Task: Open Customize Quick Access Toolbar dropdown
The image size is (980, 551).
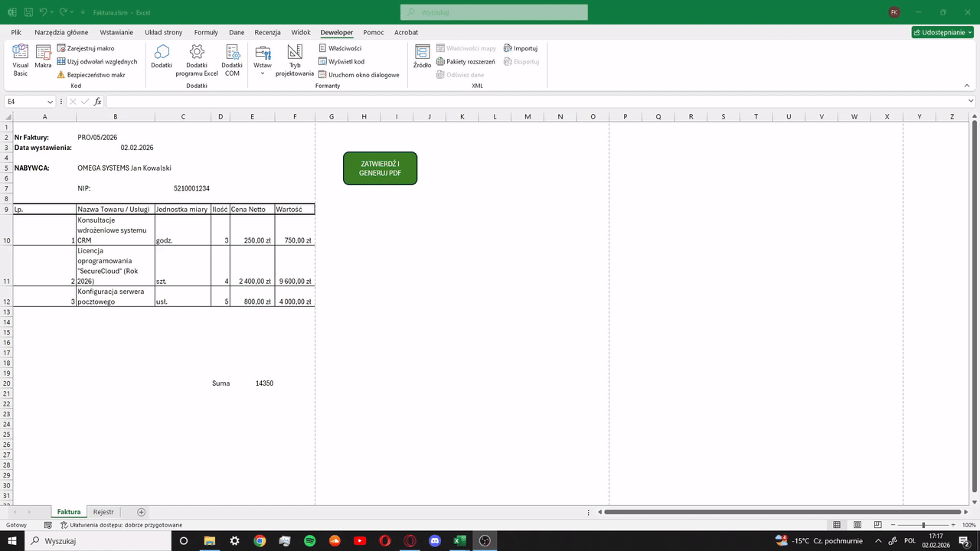Action: pyautogui.click(x=82, y=12)
